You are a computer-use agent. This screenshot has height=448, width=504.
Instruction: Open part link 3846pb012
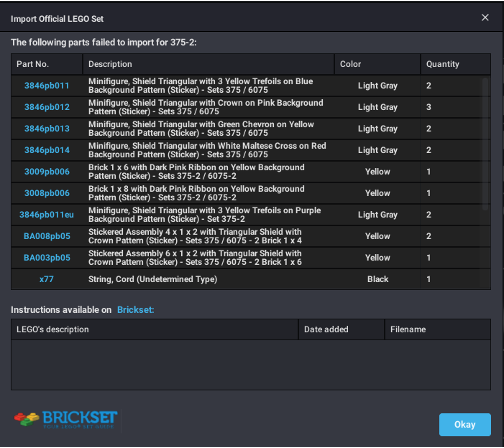tap(47, 107)
